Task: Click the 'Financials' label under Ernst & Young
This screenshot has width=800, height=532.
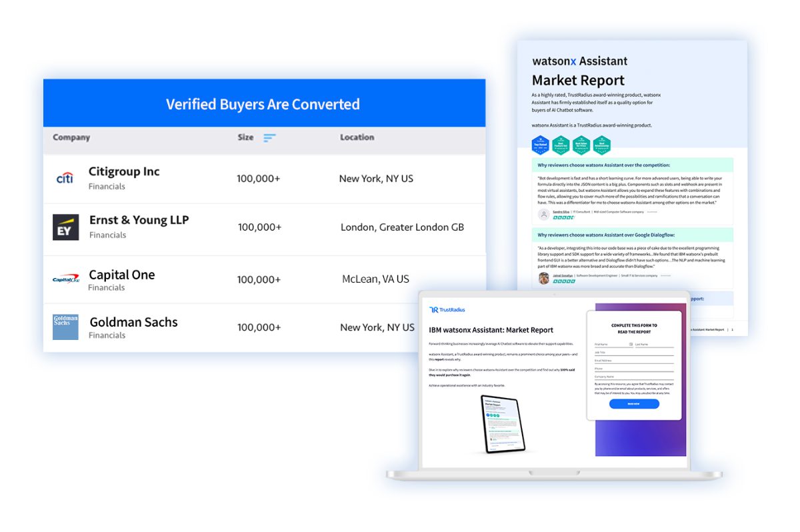Action: (x=108, y=235)
